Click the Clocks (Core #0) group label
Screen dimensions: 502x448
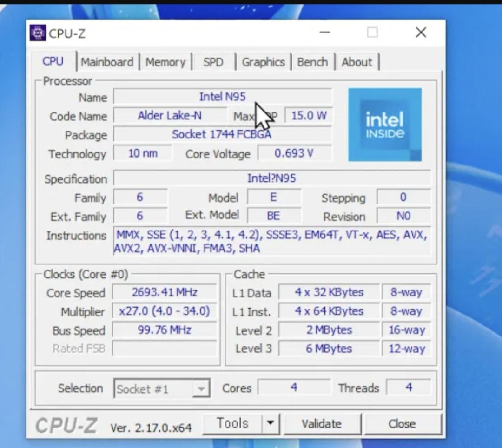(86, 274)
